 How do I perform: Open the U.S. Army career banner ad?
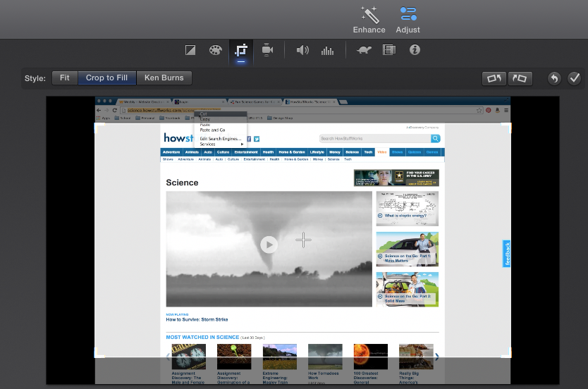pos(396,178)
